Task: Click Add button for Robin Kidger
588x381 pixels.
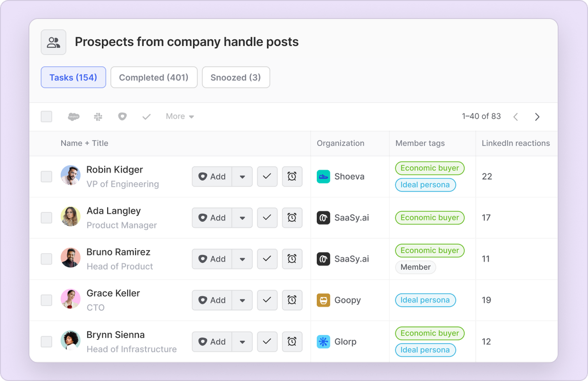Action: [x=212, y=177]
